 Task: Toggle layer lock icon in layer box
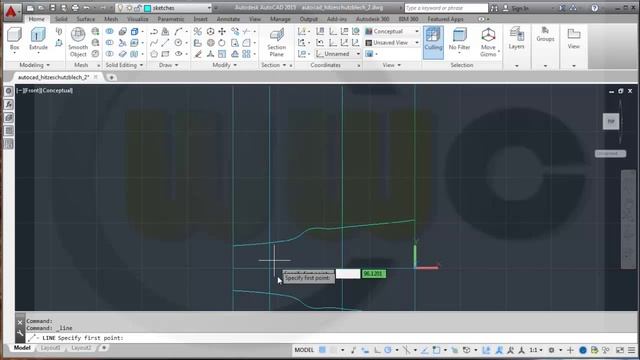point(138,8)
